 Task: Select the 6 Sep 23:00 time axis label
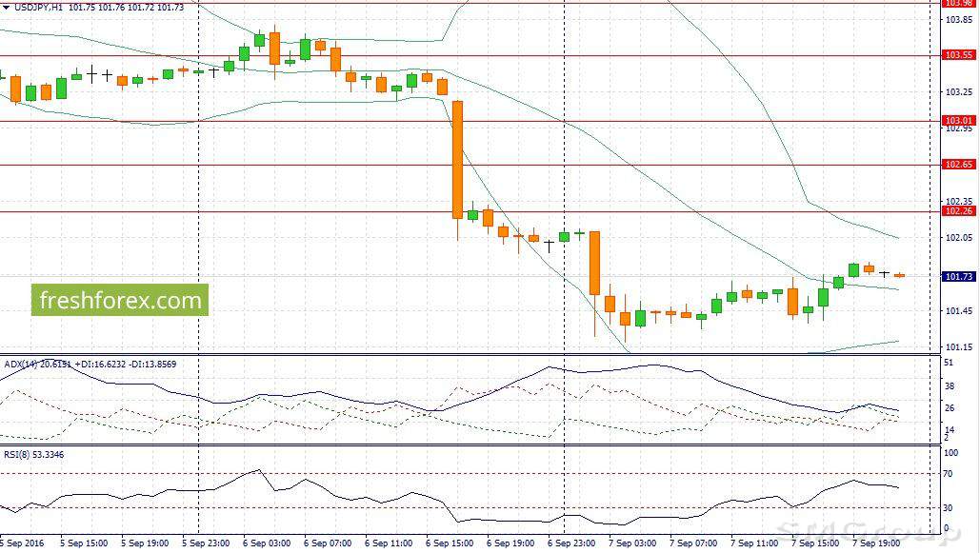570,543
